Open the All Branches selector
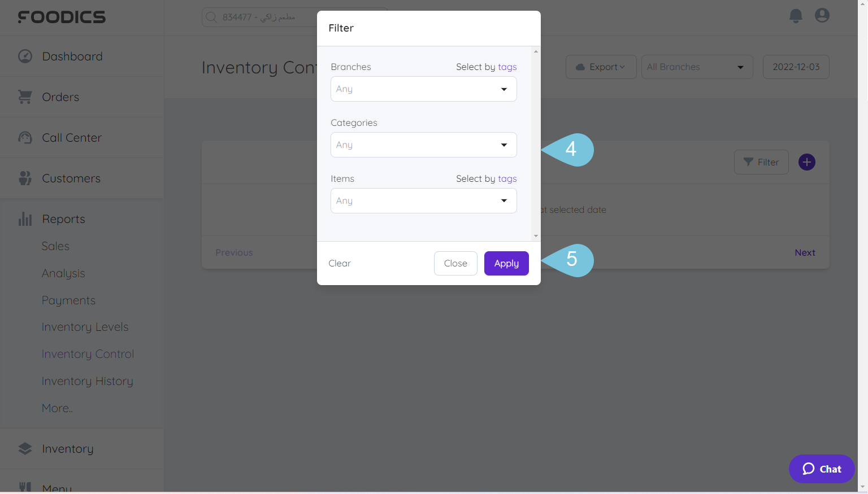868x494 pixels. [697, 67]
